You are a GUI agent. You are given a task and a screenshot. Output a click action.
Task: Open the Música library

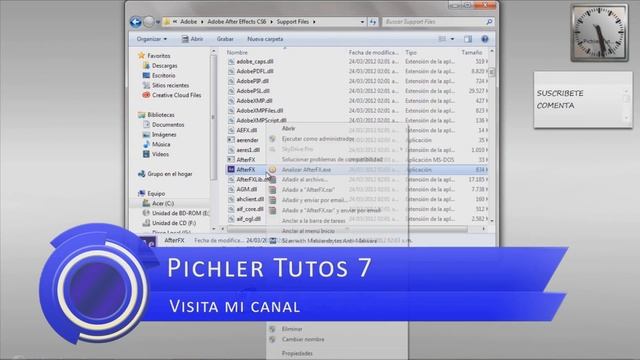(161, 144)
